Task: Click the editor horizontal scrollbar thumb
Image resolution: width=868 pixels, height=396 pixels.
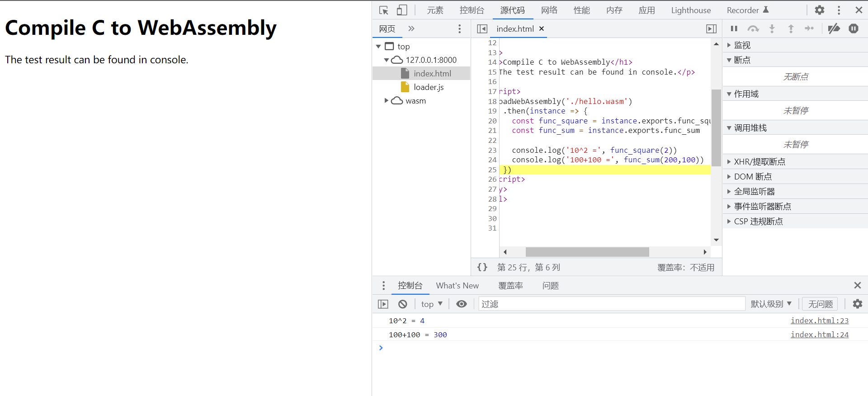Action: (587, 252)
